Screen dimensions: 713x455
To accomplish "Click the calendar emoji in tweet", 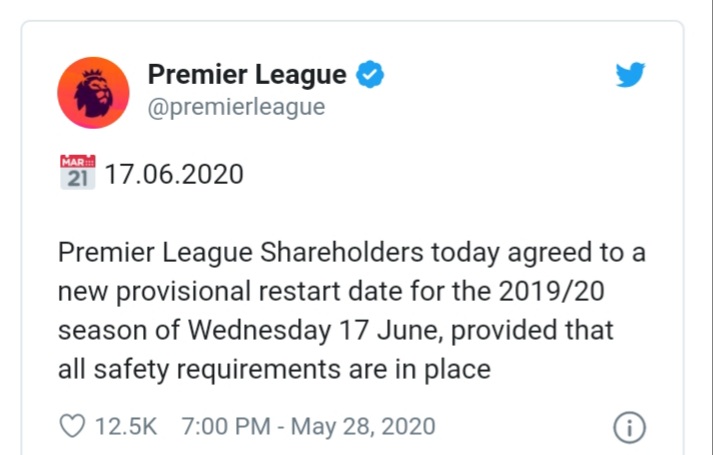I will click(78, 172).
